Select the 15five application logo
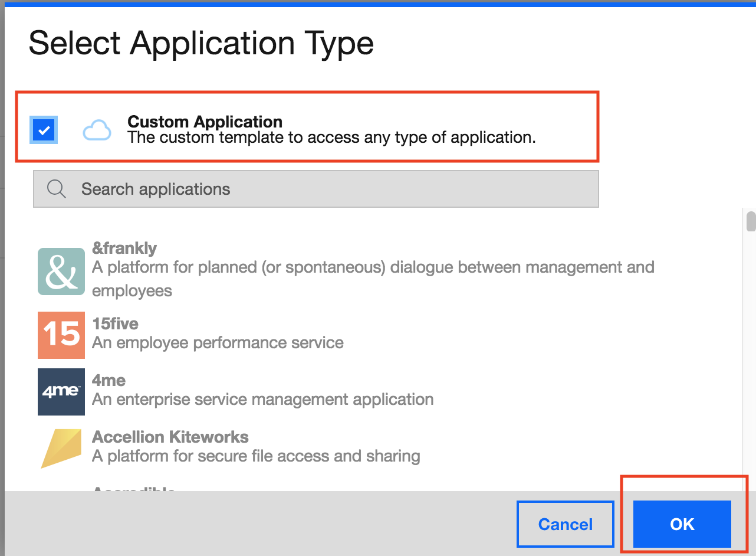The height and width of the screenshot is (556, 756). coord(61,335)
